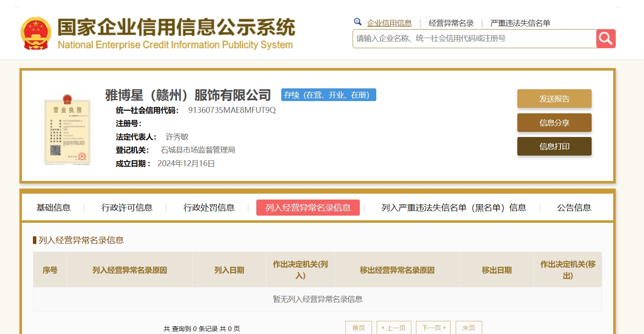The image size is (644, 334).
Task: Open the business license thumbnail image
Action: pos(68,129)
